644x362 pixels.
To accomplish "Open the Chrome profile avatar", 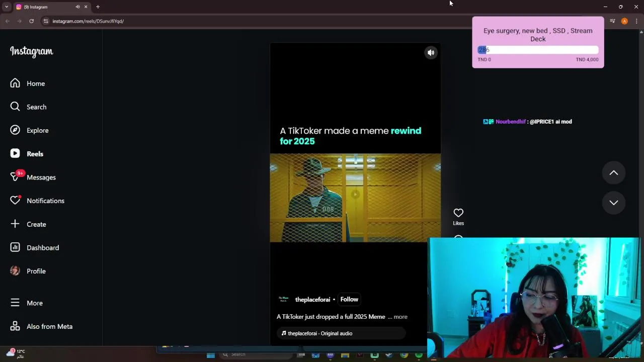I will coord(624,21).
